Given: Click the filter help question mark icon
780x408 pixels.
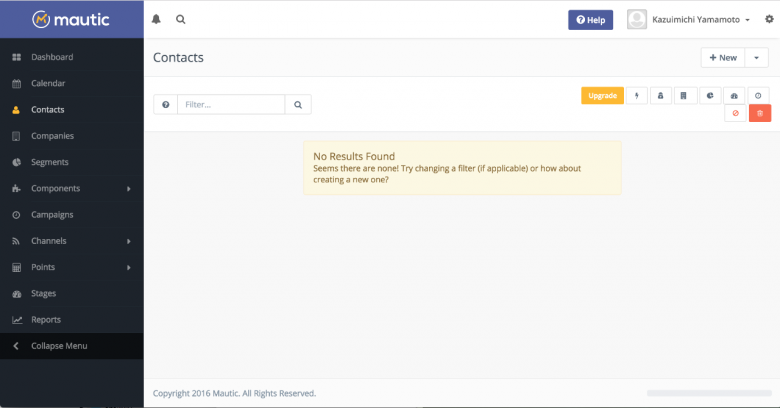Looking at the screenshot, I should [x=166, y=104].
